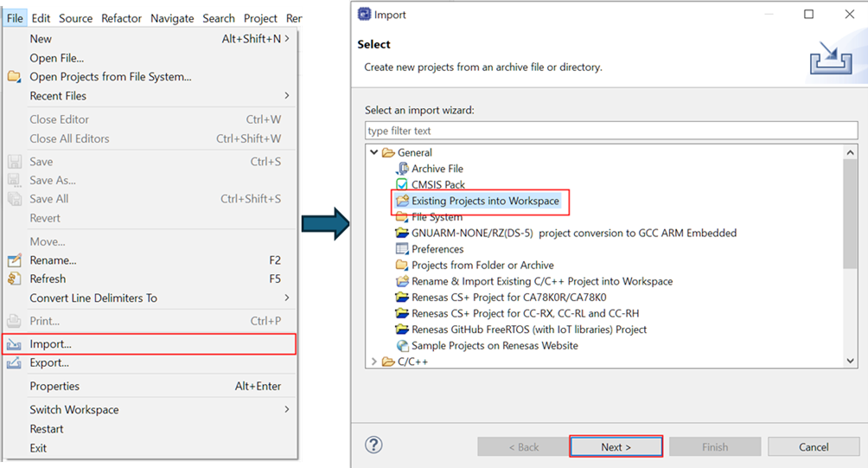Image resolution: width=868 pixels, height=468 pixels.
Task: Click the Cancel button
Action: tap(814, 447)
